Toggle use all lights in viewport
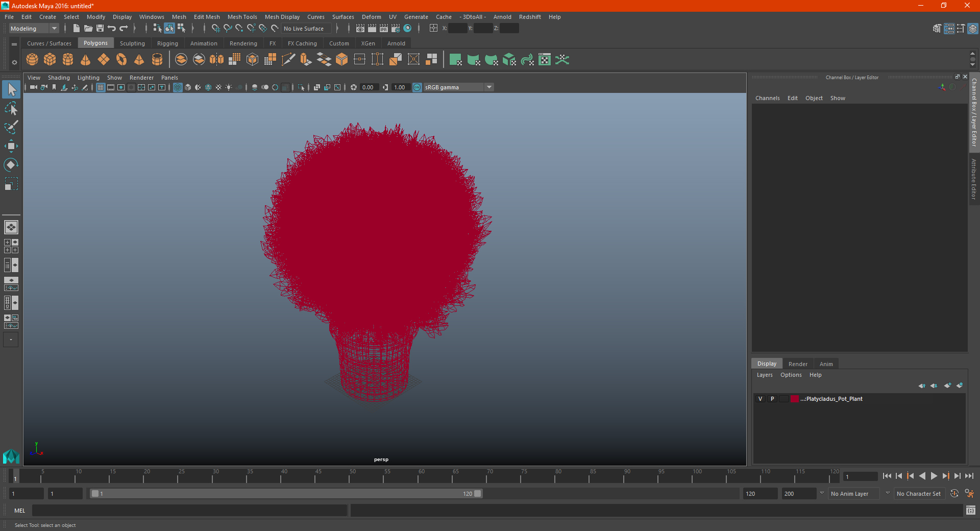The height and width of the screenshot is (531, 980). pyautogui.click(x=229, y=88)
